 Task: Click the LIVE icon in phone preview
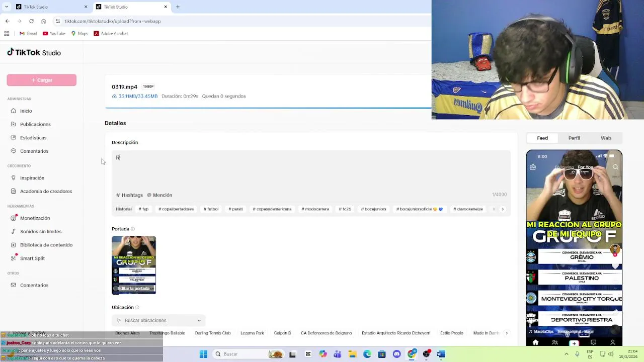tap(533, 167)
